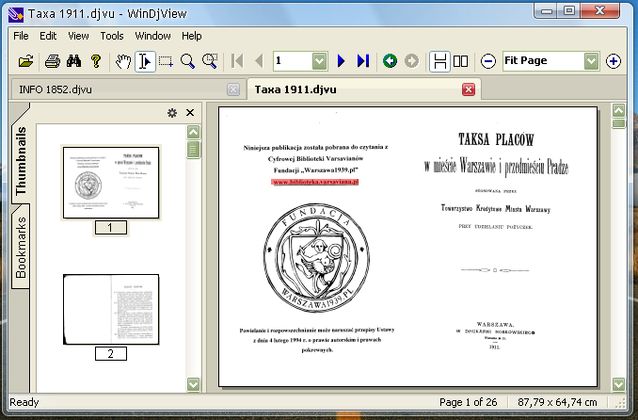Open the Thumbnails side tab
The height and width of the screenshot is (420, 638).
click(20, 160)
